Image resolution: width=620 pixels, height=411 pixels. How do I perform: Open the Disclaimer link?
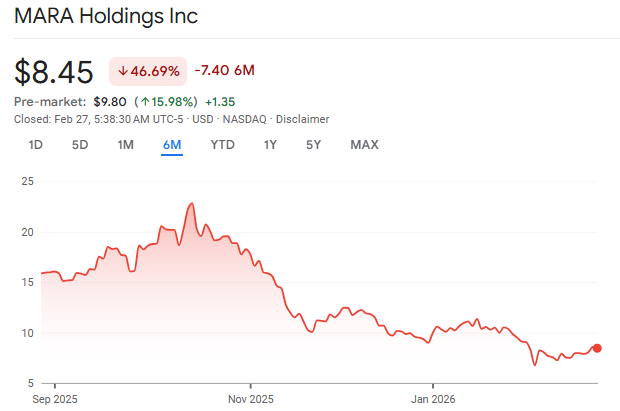(303, 119)
